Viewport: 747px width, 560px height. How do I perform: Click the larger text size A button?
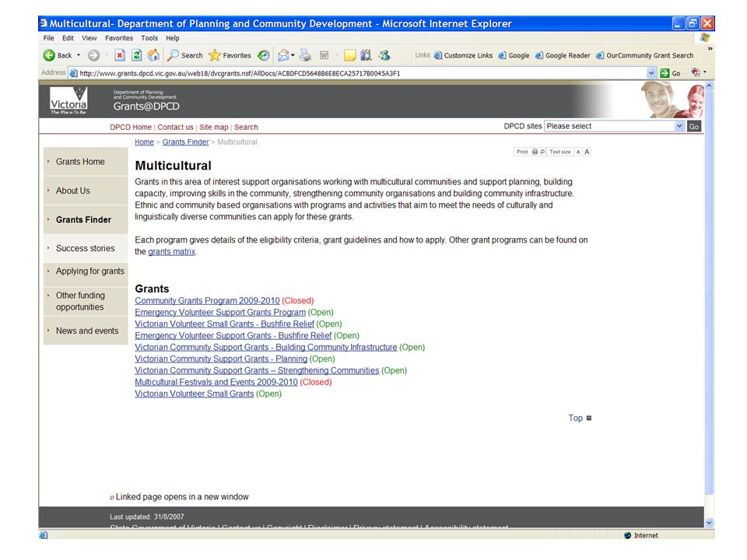point(587,152)
